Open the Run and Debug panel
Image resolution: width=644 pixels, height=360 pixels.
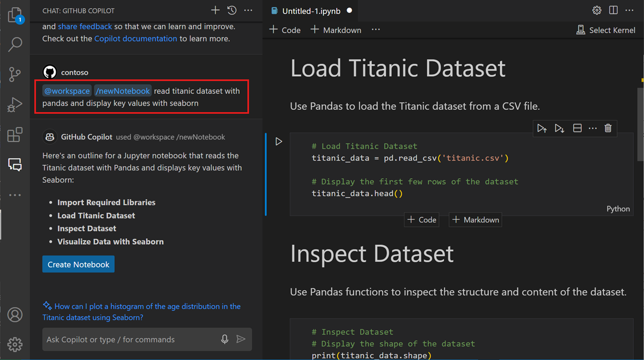[14, 104]
